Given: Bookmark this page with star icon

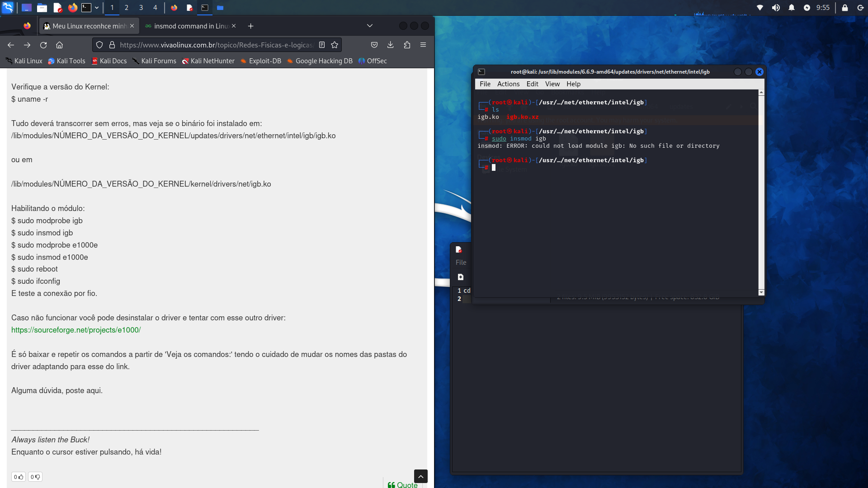Looking at the screenshot, I should [x=335, y=45].
